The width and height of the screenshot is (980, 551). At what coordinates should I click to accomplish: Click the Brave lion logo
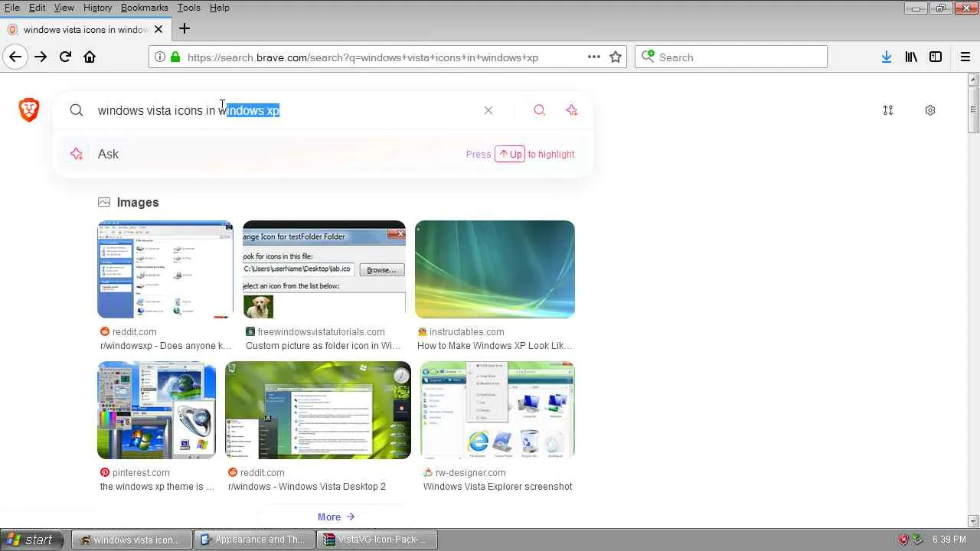pyautogui.click(x=29, y=109)
